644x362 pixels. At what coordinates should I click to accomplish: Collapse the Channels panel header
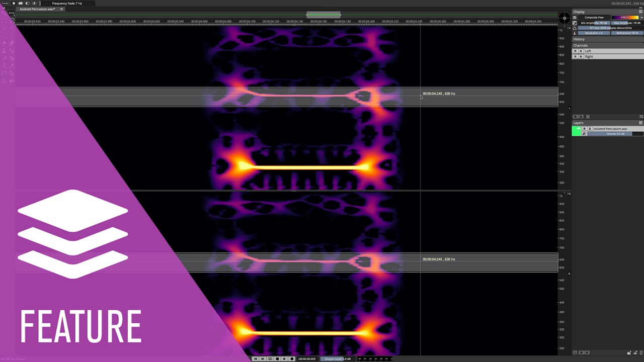click(608, 45)
